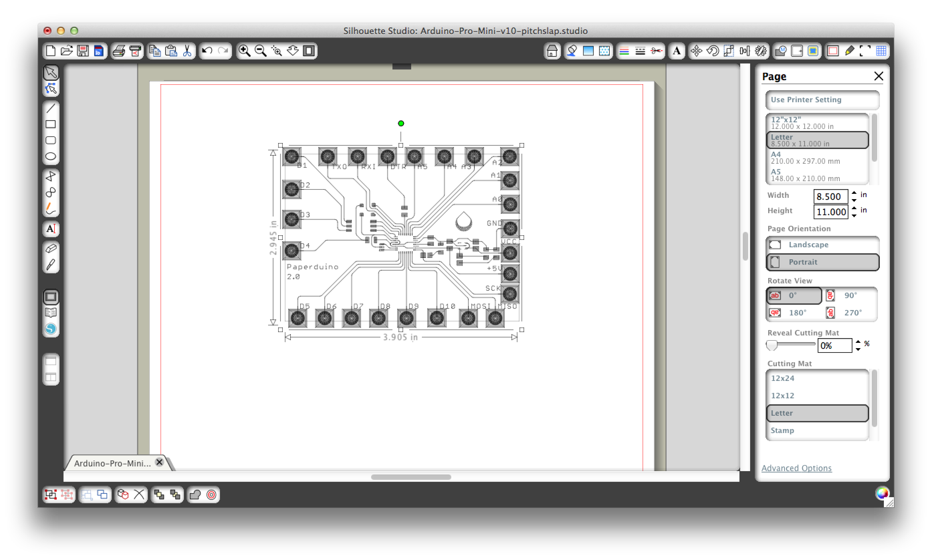932x560 pixels.
Task: Select the text tool
Action: pyautogui.click(x=51, y=229)
